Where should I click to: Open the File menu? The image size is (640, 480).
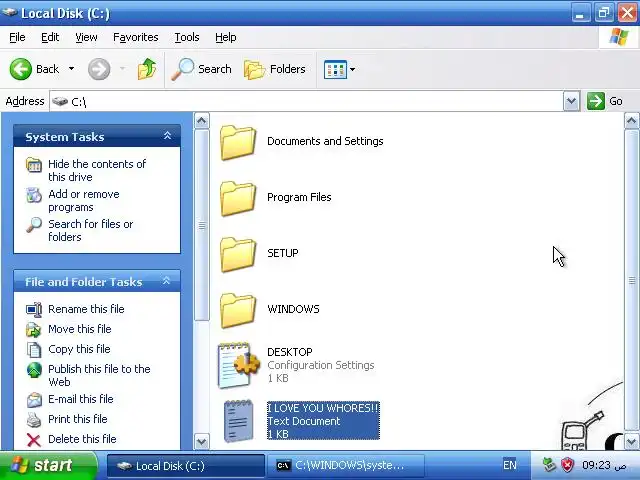[17, 37]
